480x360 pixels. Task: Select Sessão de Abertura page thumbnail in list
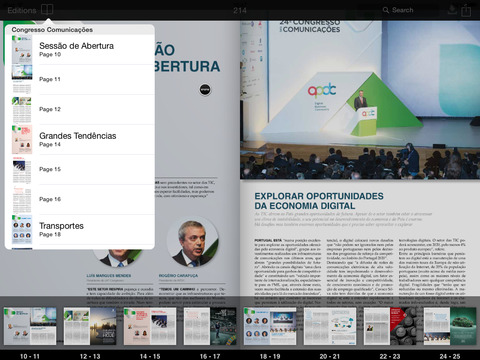pos(22,49)
